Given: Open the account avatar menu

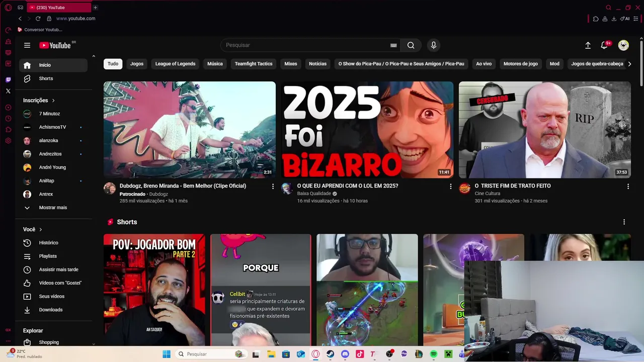Looking at the screenshot, I should click(x=623, y=45).
